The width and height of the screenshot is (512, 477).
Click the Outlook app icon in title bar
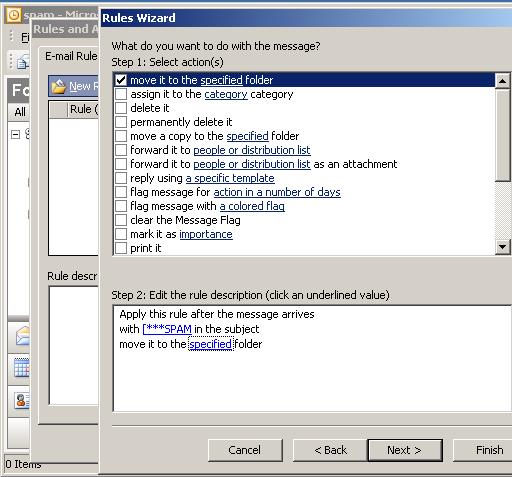(14, 15)
